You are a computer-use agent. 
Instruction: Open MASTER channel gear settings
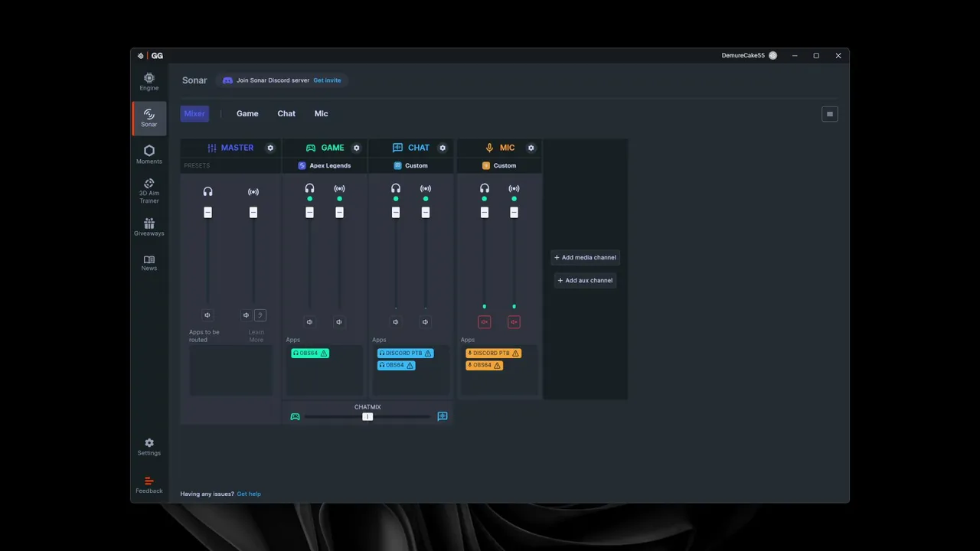coord(270,148)
